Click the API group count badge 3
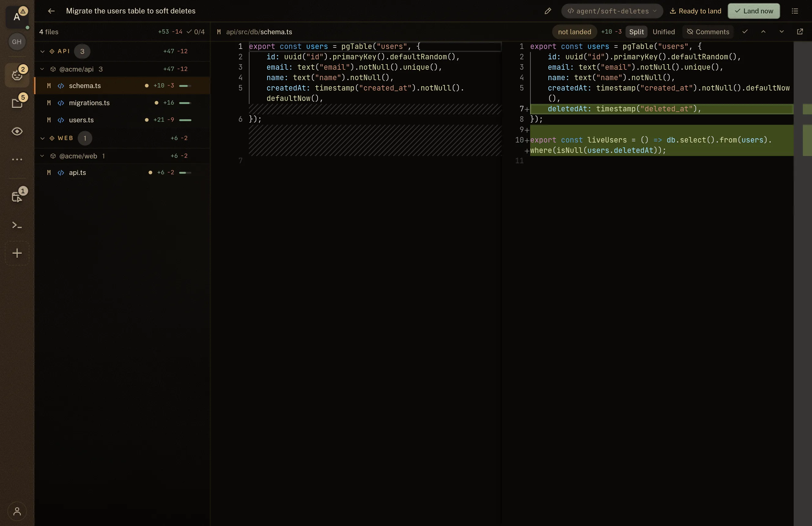Viewport: 812px width, 526px height. click(82, 51)
